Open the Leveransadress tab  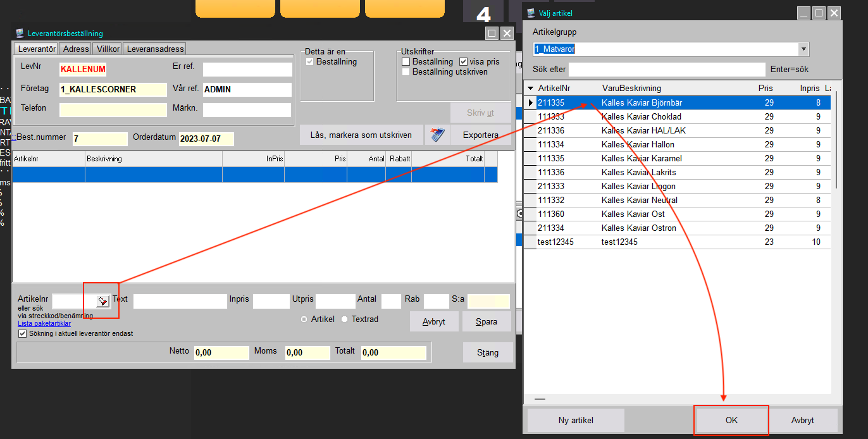(154, 49)
